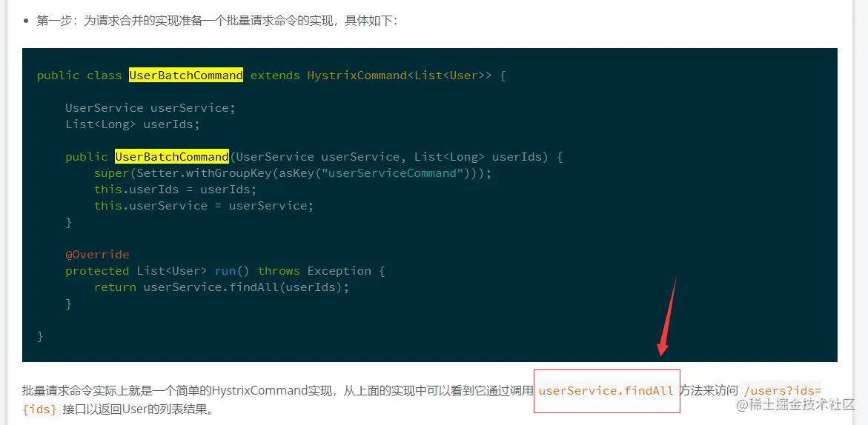Click the "return userService.findAll(userIds);" line
868x425 pixels.
coord(222,287)
